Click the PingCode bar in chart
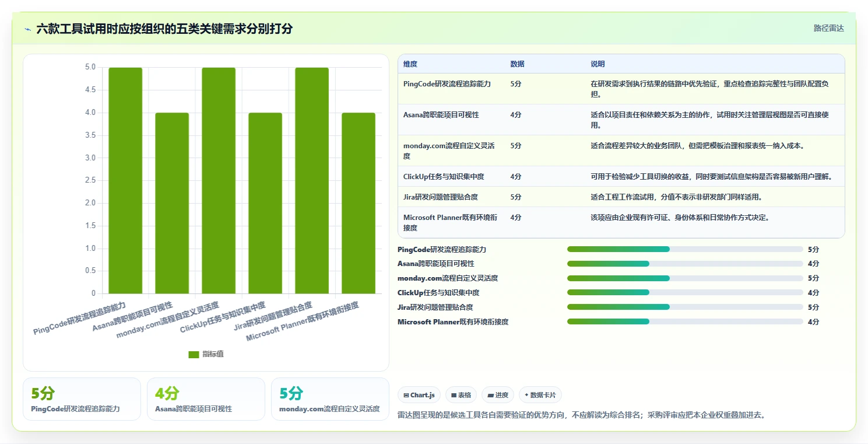The height and width of the screenshot is (444, 868). click(125, 180)
